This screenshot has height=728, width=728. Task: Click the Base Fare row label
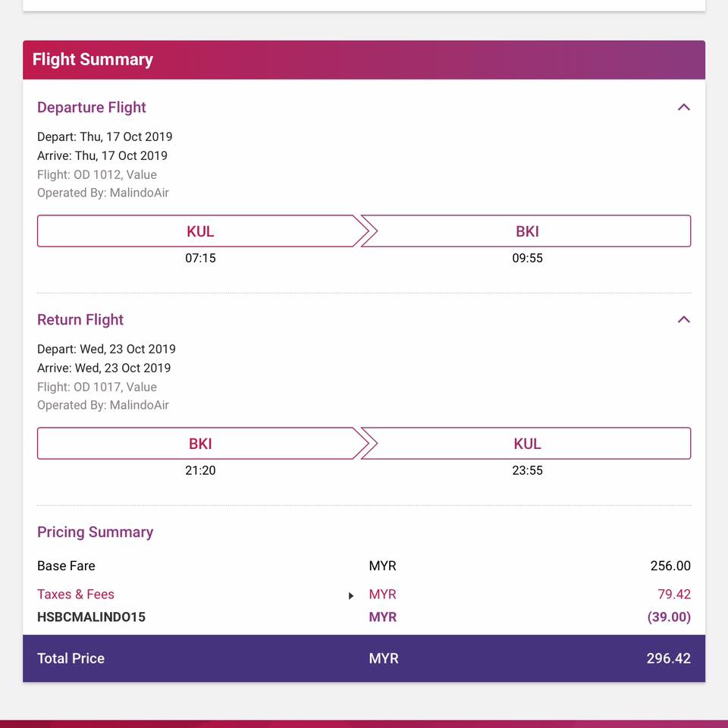point(66,566)
